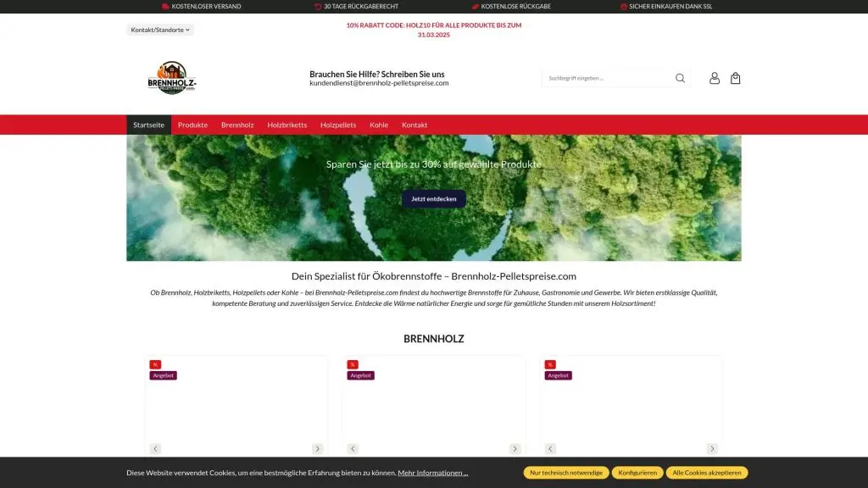This screenshot has width=868, height=488.
Task: Select the Kohle navigation item
Action: [379, 125]
